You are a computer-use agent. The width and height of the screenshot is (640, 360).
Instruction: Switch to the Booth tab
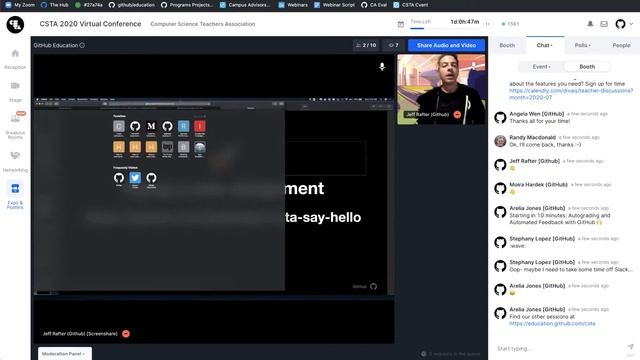click(x=507, y=45)
